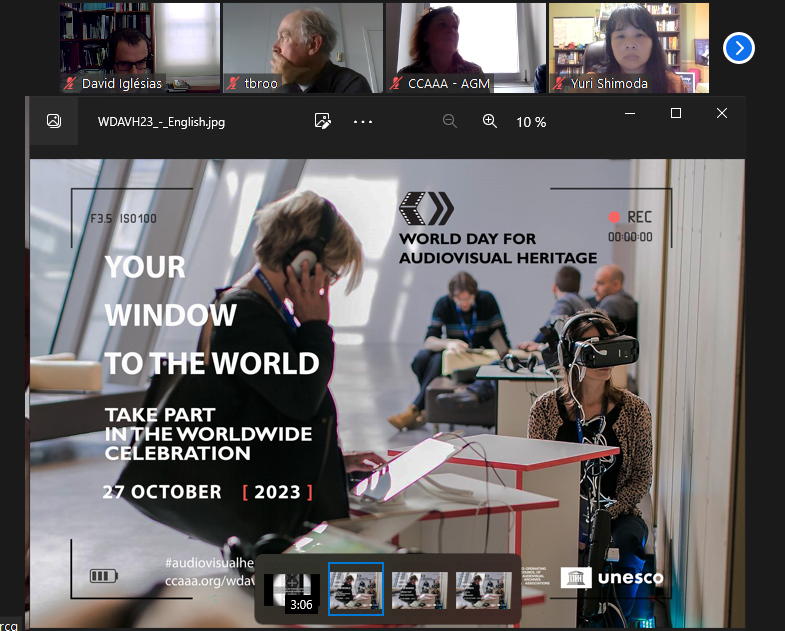Click the 10 % zoom level
This screenshot has height=631, width=785.
click(531, 122)
